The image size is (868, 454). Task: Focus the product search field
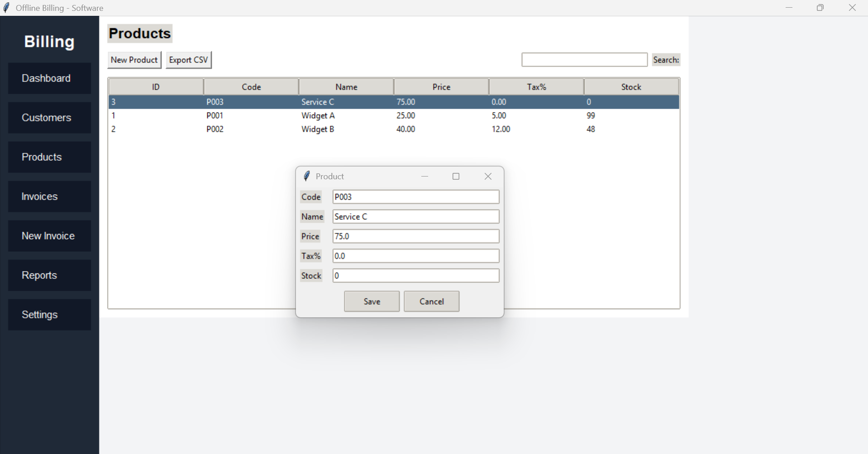point(584,60)
